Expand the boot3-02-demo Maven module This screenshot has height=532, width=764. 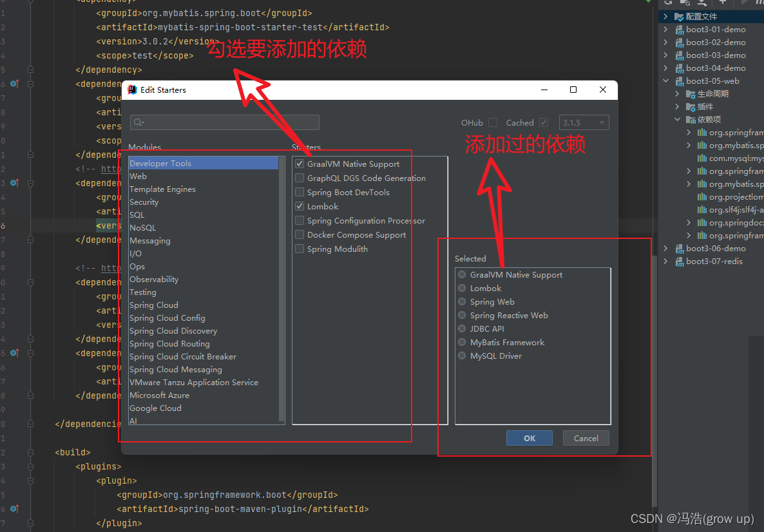point(665,43)
